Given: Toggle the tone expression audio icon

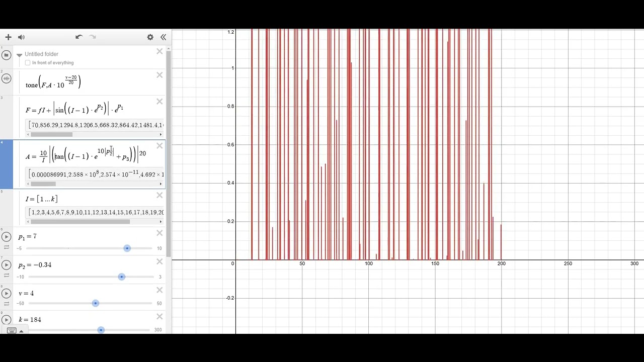Looking at the screenshot, I should coord(7,79).
